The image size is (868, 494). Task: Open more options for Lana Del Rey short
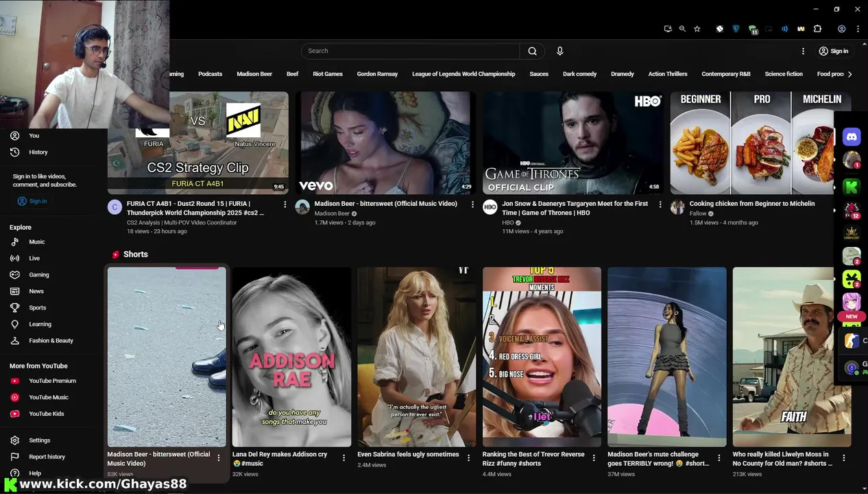343,458
